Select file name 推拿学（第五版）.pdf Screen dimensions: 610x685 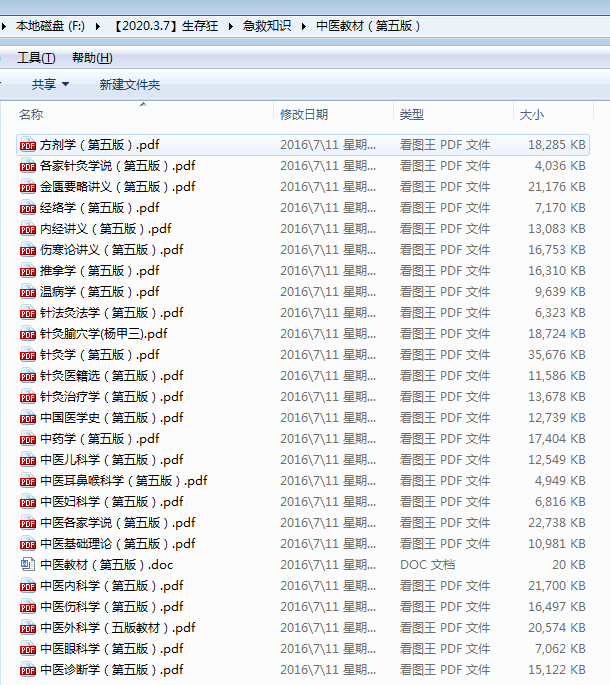tap(100, 270)
